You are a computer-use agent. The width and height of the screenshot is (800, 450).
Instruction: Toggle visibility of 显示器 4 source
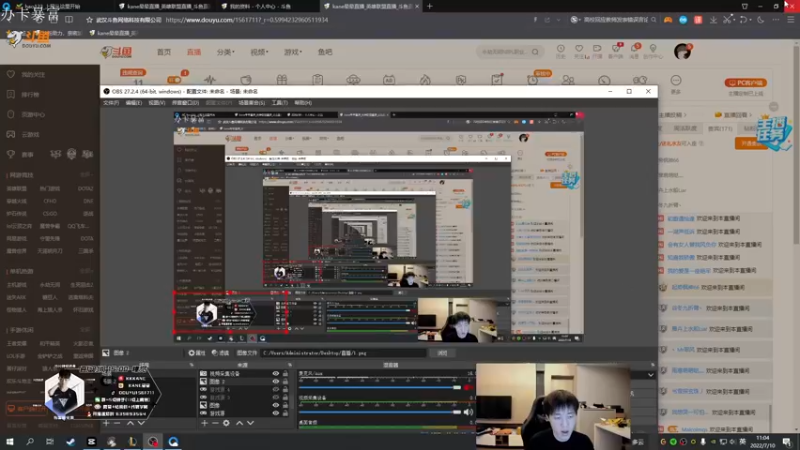(276, 389)
